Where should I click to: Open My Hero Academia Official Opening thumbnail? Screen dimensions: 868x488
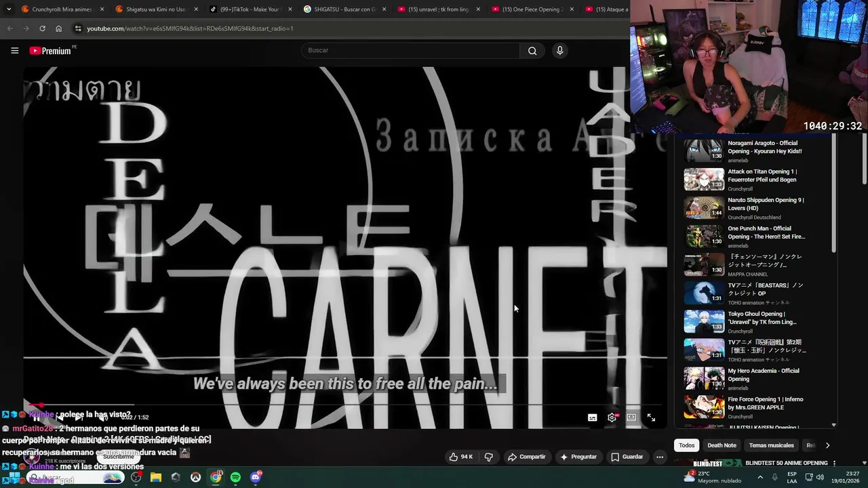pyautogui.click(x=704, y=378)
